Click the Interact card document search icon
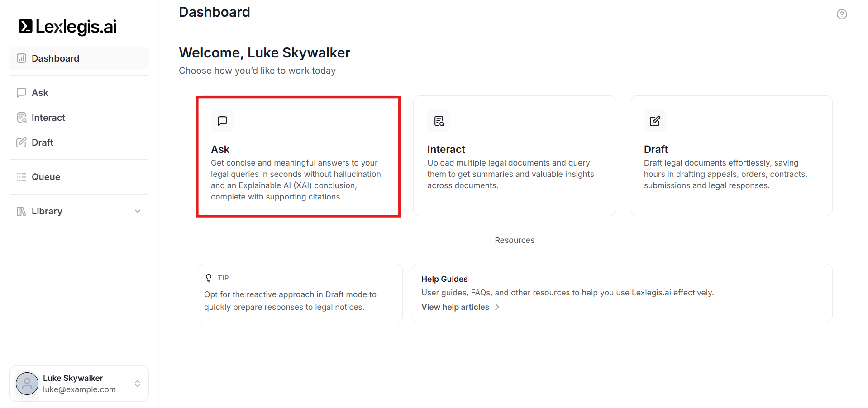 439,121
